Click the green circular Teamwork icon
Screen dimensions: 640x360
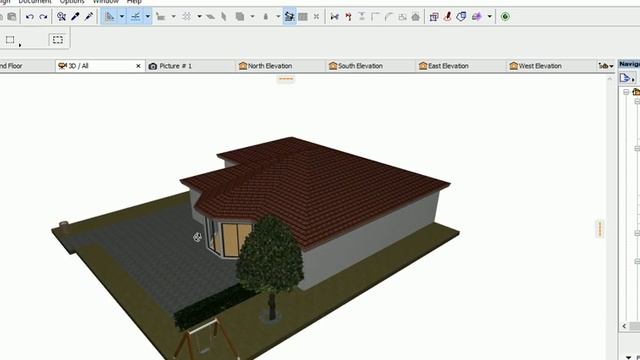(505, 17)
